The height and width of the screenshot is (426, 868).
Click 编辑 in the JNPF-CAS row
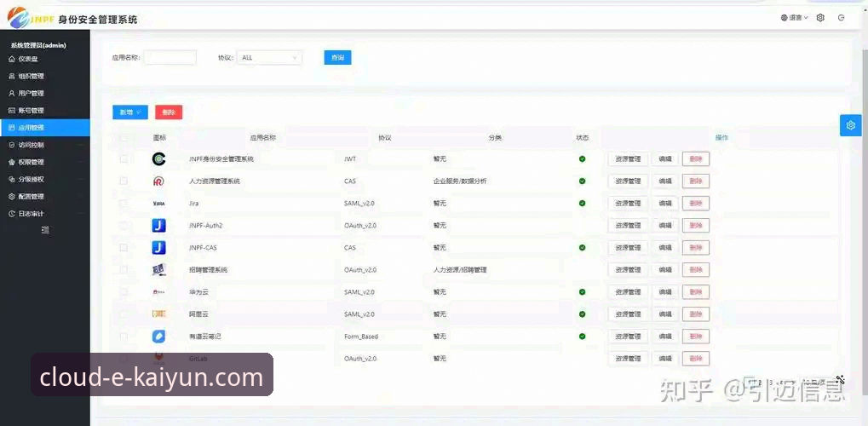pyautogui.click(x=664, y=248)
